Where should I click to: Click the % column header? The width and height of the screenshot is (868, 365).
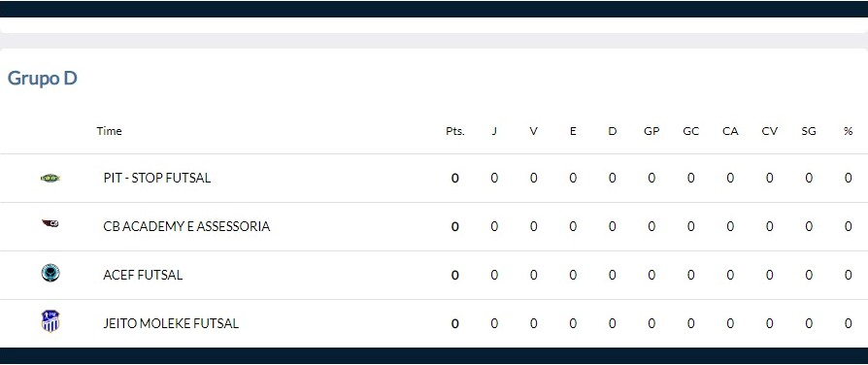pyautogui.click(x=848, y=131)
